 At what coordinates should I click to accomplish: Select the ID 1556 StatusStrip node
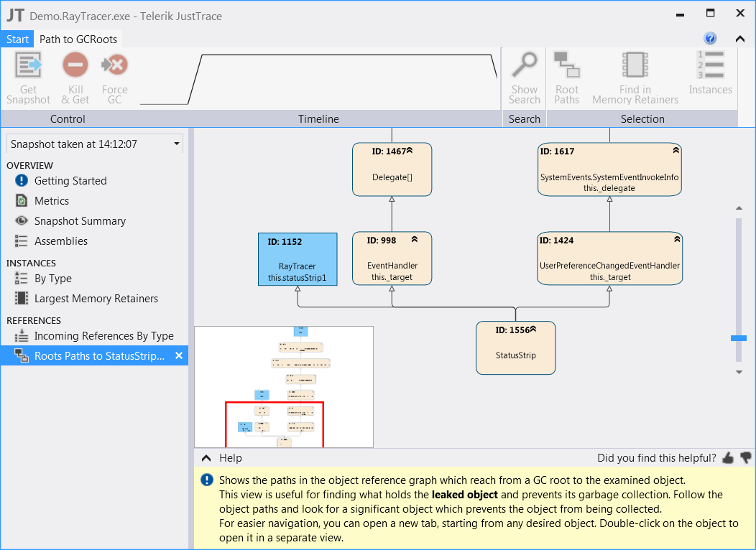(x=516, y=348)
